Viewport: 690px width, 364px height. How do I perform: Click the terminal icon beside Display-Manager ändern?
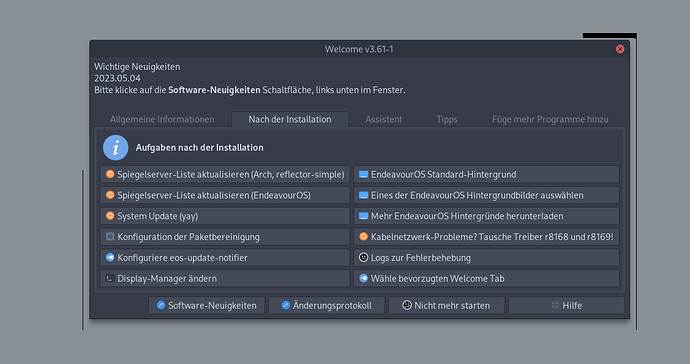point(110,278)
